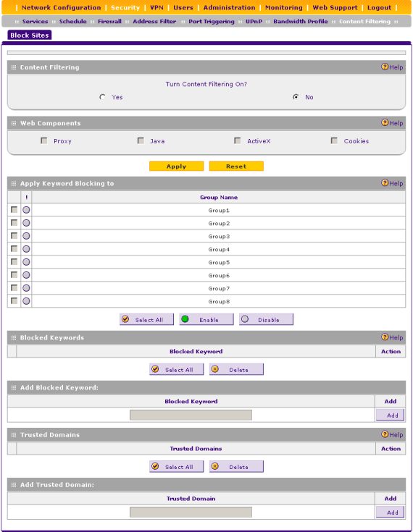Click Disable button with grey circle
413x532 pixels.
tap(267, 319)
